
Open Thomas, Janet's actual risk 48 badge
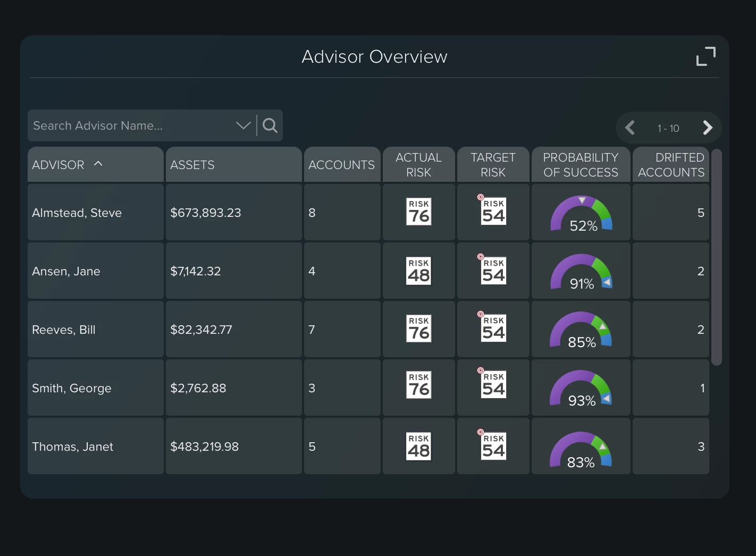click(x=419, y=447)
